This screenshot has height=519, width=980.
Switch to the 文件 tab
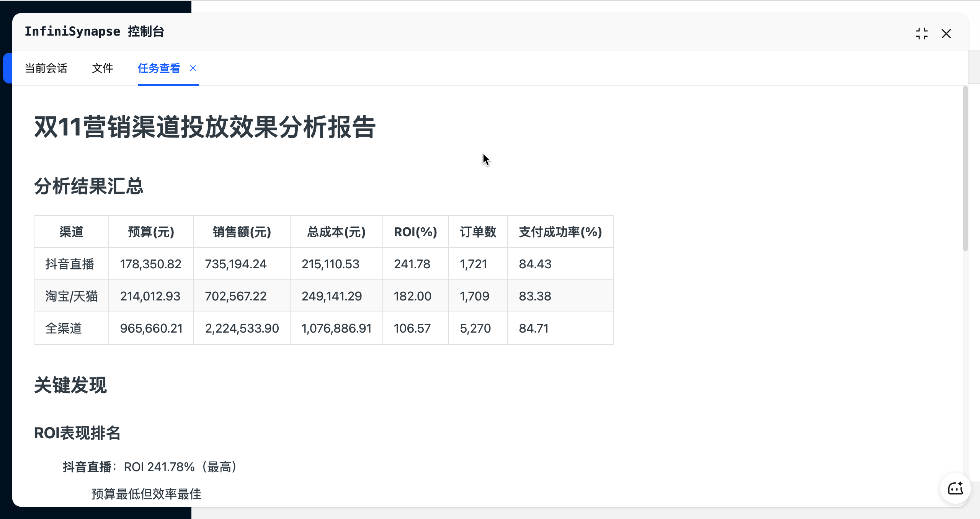click(x=103, y=68)
